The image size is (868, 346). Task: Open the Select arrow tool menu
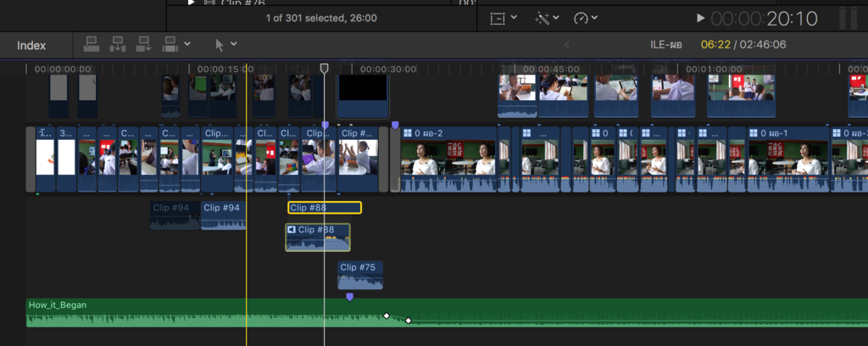pos(224,44)
